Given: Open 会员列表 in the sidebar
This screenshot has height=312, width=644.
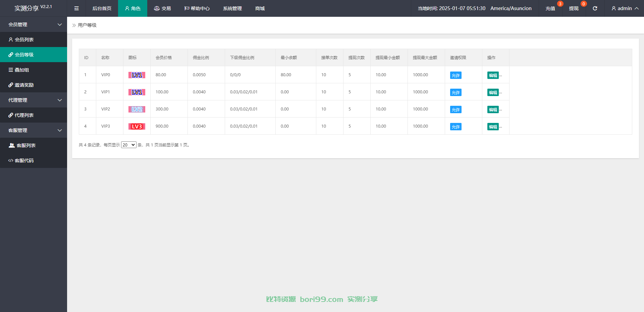Looking at the screenshot, I should (x=34, y=40).
